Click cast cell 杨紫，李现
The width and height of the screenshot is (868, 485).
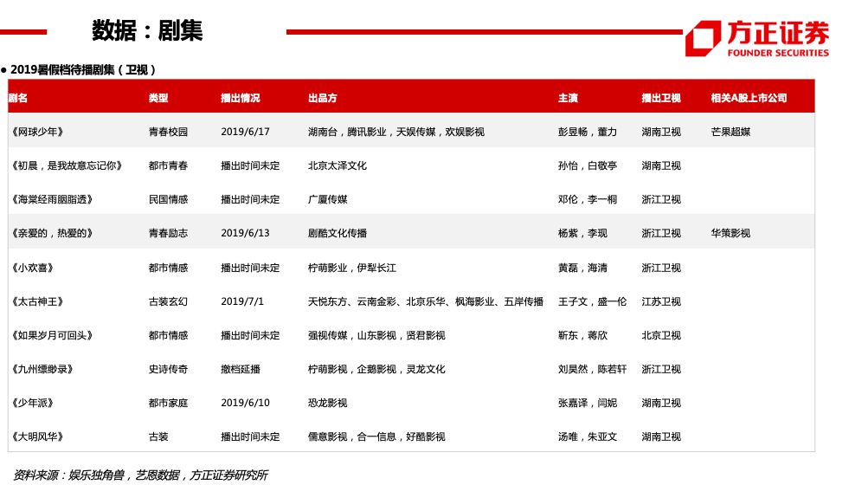click(582, 233)
